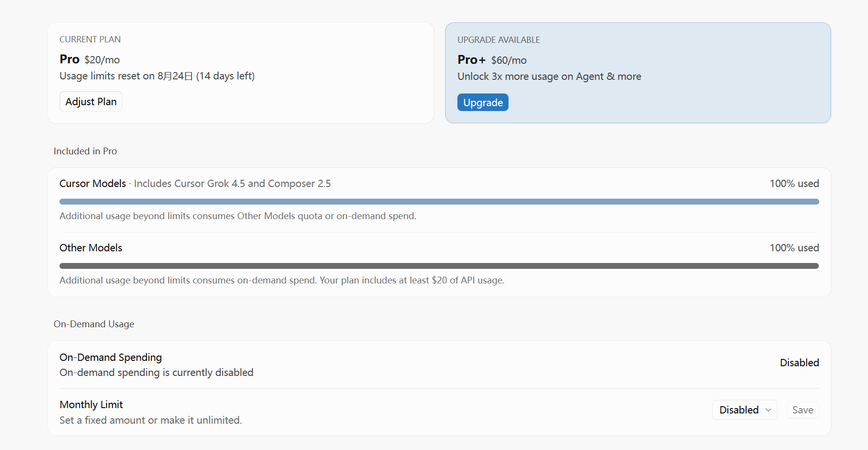Click the On-Demand Spending row title

click(111, 357)
